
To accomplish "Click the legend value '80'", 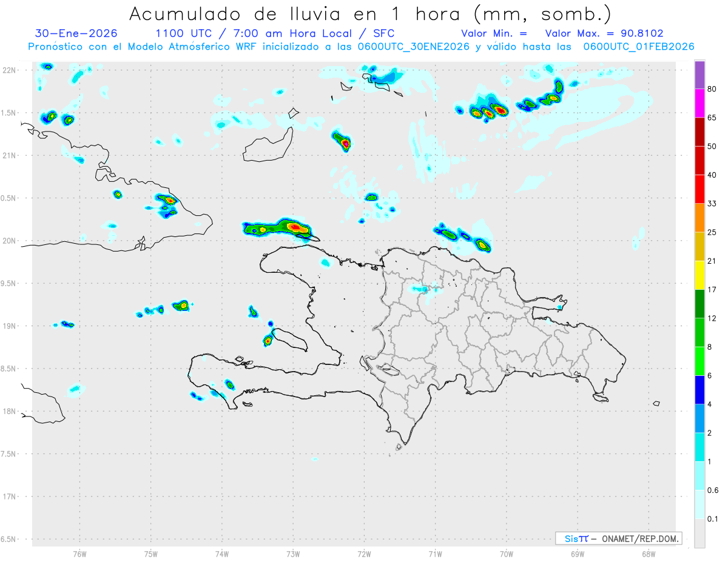I will (x=712, y=89).
